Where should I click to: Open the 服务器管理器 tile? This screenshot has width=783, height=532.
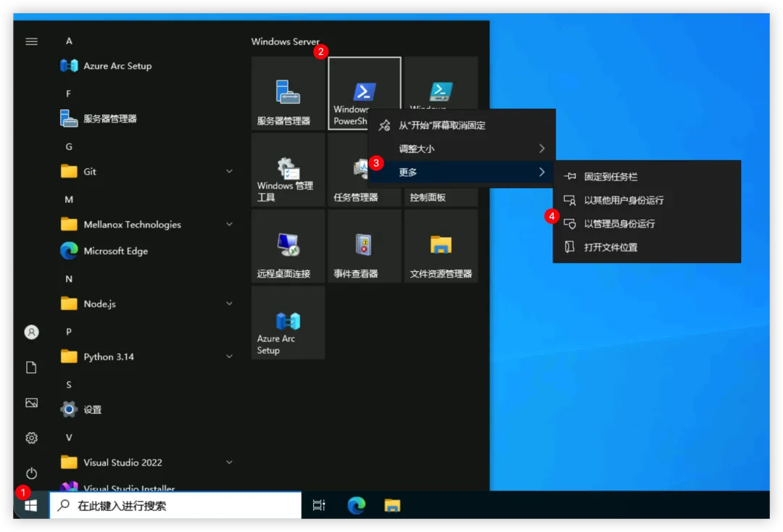288,93
